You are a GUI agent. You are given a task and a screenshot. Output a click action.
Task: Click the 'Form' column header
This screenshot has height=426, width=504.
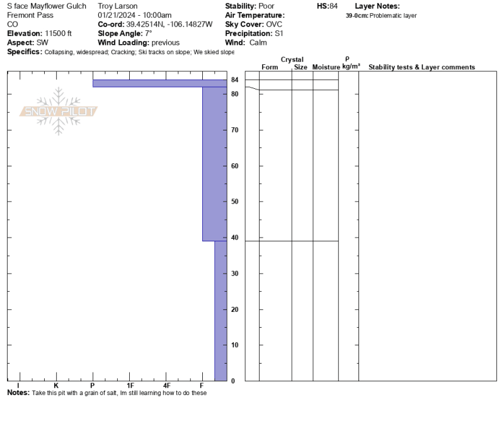pos(270,67)
